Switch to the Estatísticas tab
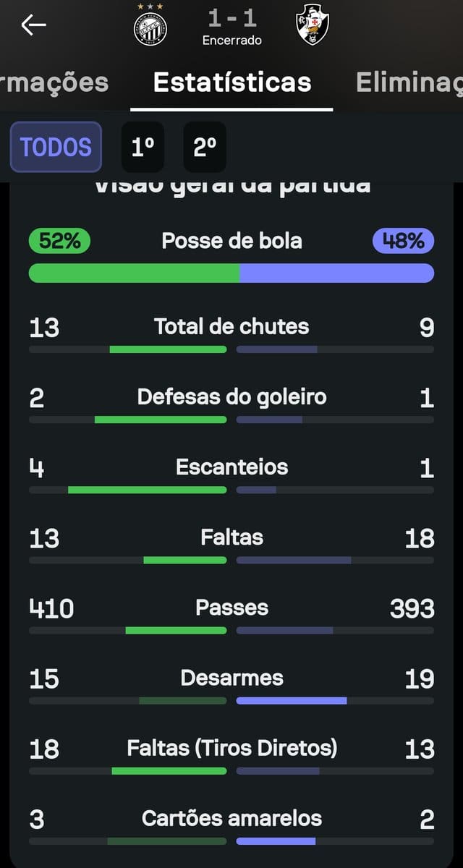This screenshot has height=868, width=463. [x=232, y=82]
